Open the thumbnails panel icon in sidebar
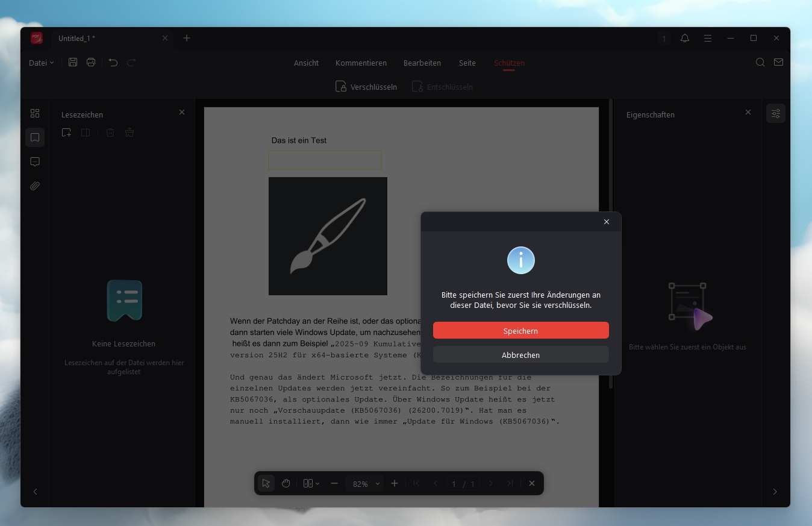This screenshot has width=812, height=526. [35, 113]
